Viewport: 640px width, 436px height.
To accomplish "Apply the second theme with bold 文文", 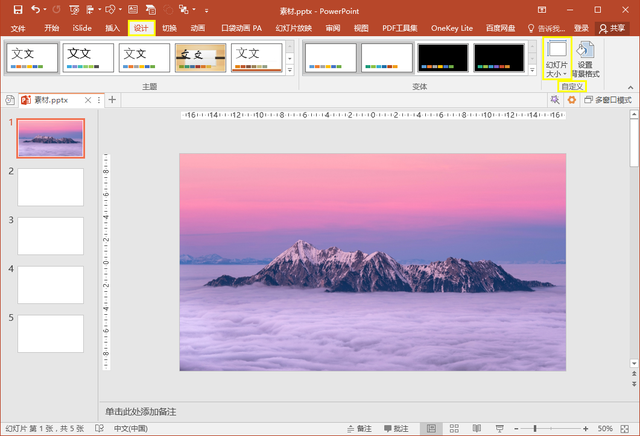I will (88, 58).
